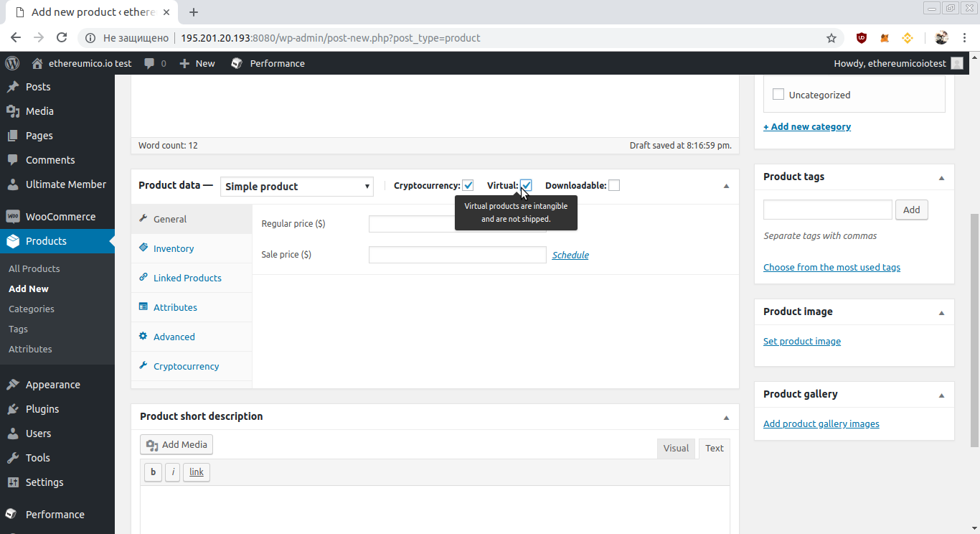Open the uBlock Origin extension icon
This screenshot has height=534, width=980.
click(862, 38)
